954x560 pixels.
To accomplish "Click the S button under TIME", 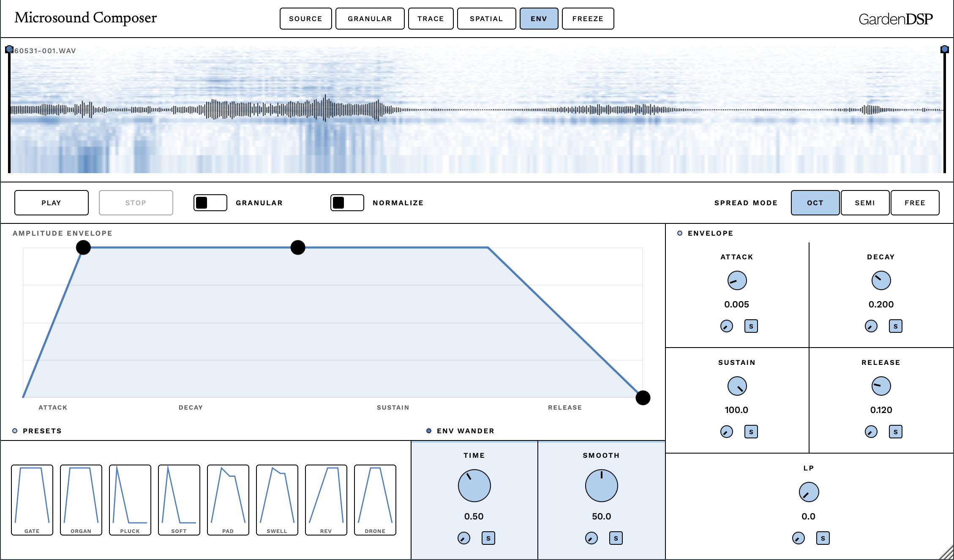I will [488, 538].
